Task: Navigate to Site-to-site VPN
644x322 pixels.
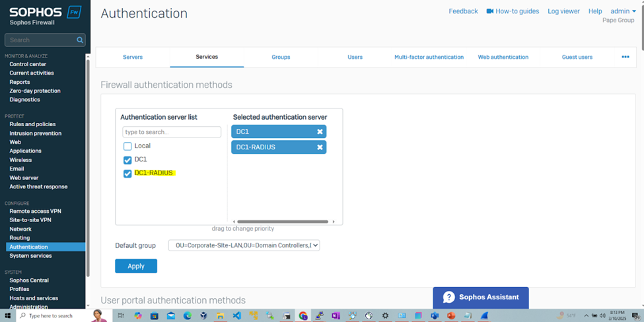Action: point(30,220)
